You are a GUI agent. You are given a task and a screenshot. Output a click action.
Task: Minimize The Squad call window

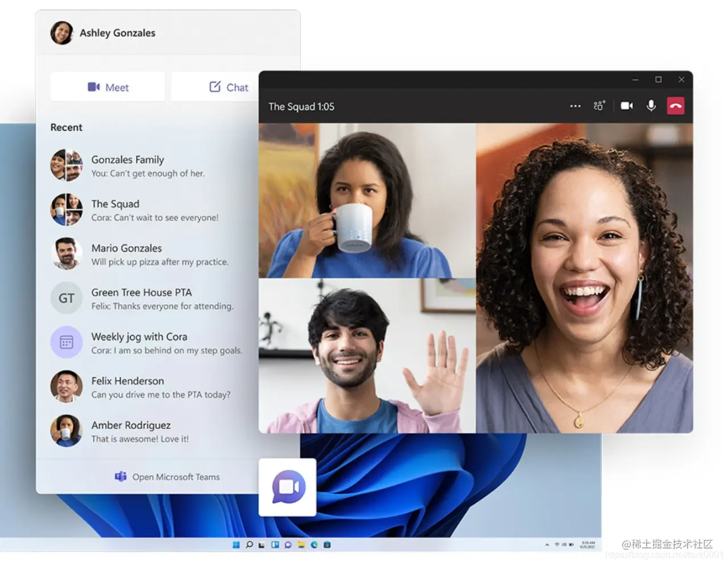click(x=635, y=80)
